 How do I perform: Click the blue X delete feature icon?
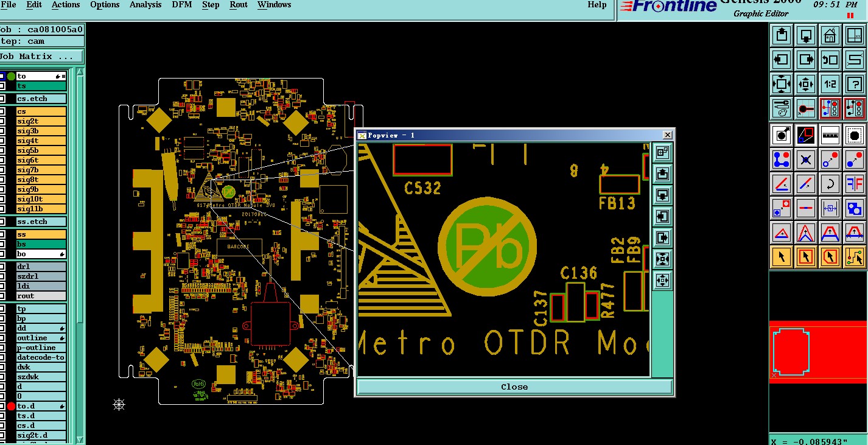click(806, 159)
